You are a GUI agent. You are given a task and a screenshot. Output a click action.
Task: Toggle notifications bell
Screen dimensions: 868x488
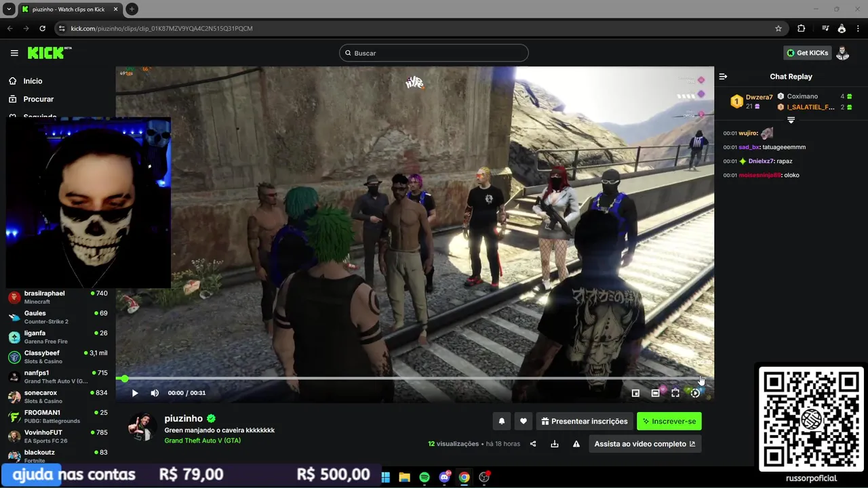click(x=502, y=421)
